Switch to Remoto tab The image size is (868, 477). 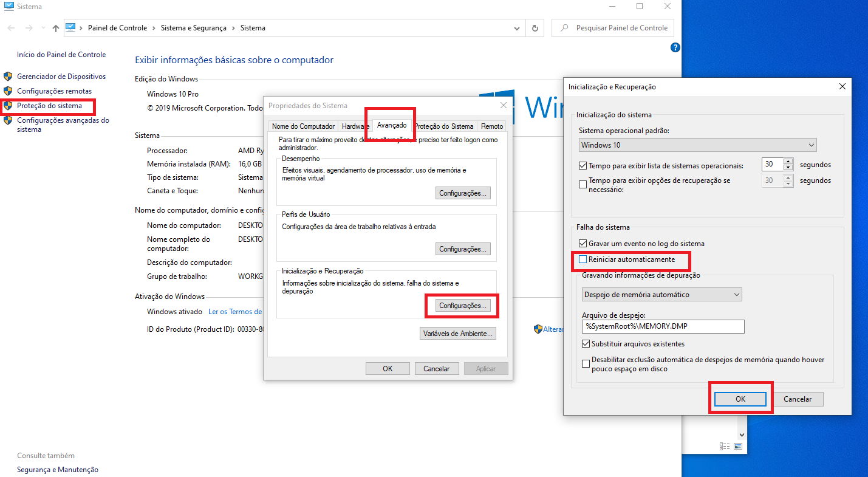coord(492,126)
